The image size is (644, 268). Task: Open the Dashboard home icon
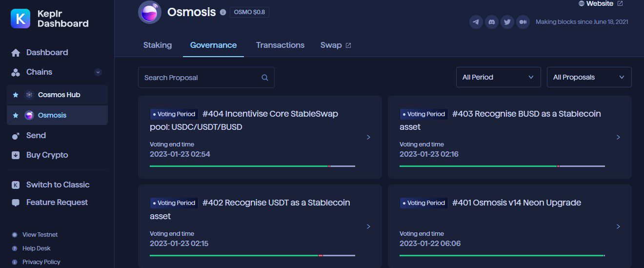[16, 53]
